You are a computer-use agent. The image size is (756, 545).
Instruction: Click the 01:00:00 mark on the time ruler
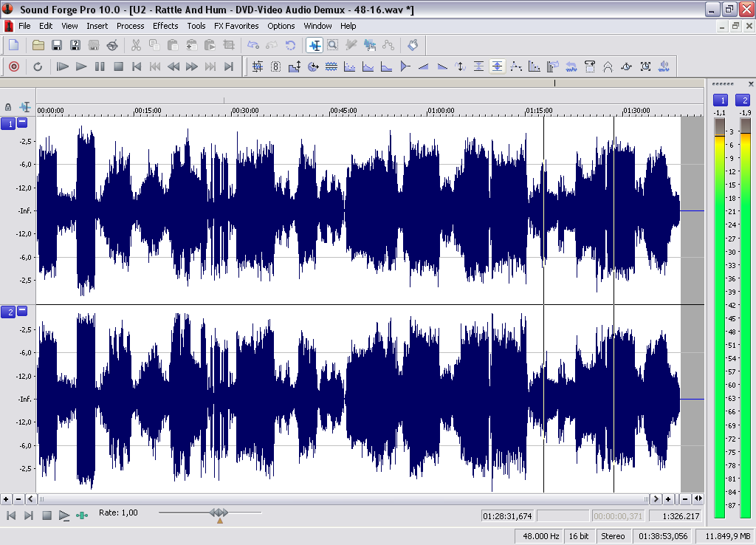click(x=441, y=111)
